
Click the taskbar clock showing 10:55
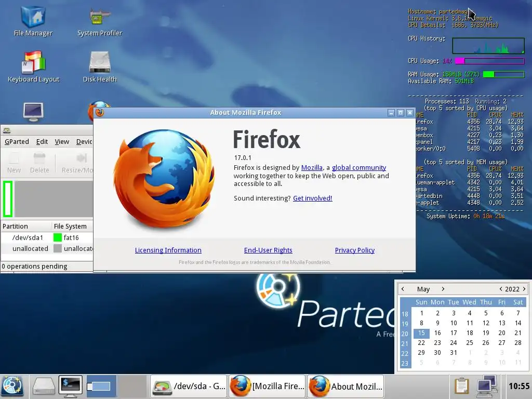click(519, 386)
